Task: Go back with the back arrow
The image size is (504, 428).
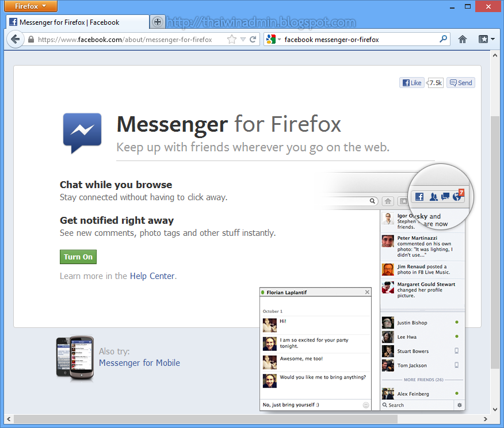Action: pyautogui.click(x=15, y=39)
